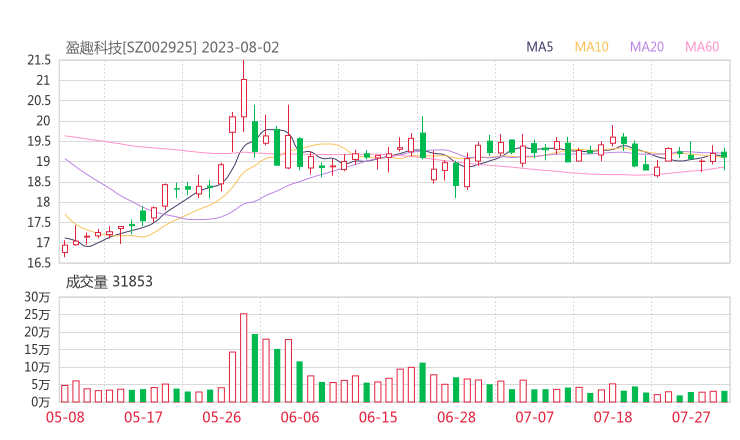This screenshot has height=440, width=740.
Task: Click the 21.5 price axis label
Action: [39, 60]
